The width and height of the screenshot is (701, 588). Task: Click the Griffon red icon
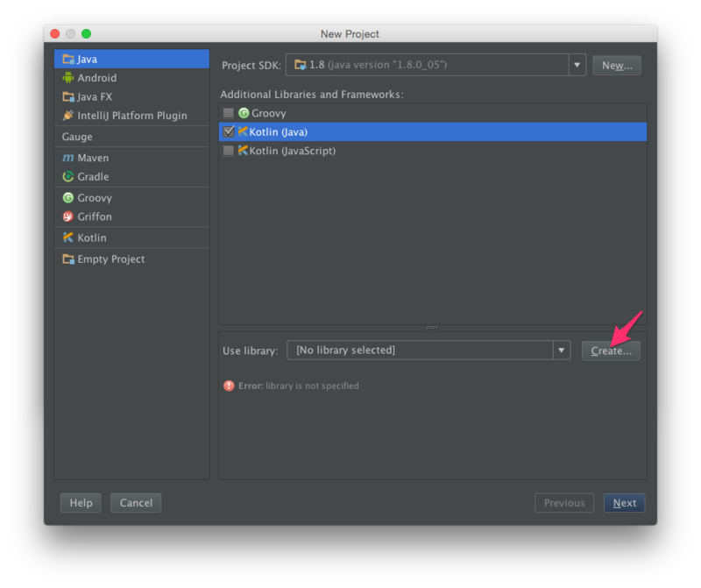tap(68, 216)
